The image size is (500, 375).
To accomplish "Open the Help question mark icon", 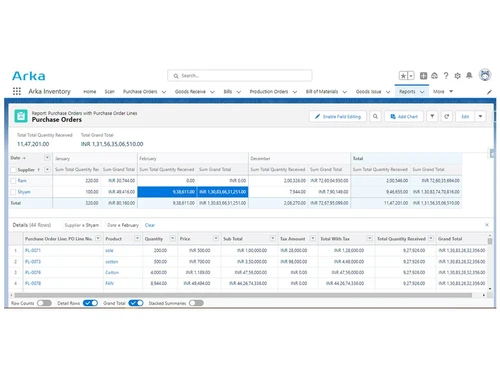I will point(446,76).
